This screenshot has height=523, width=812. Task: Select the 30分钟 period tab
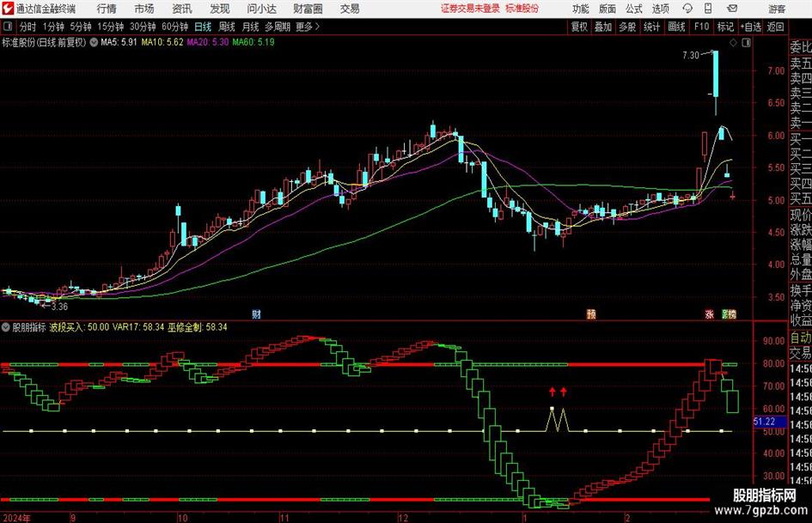pos(143,27)
